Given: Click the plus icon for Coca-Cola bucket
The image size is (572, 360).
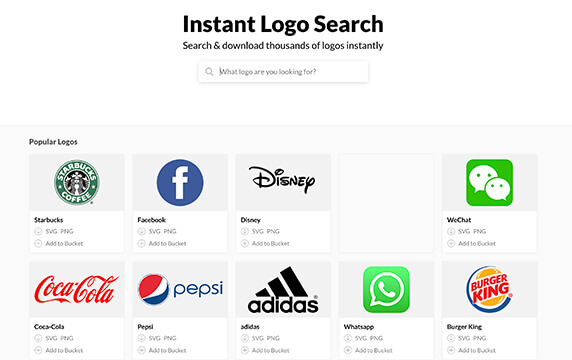Looking at the screenshot, I should pyautogui.click(x=38, y=350).
